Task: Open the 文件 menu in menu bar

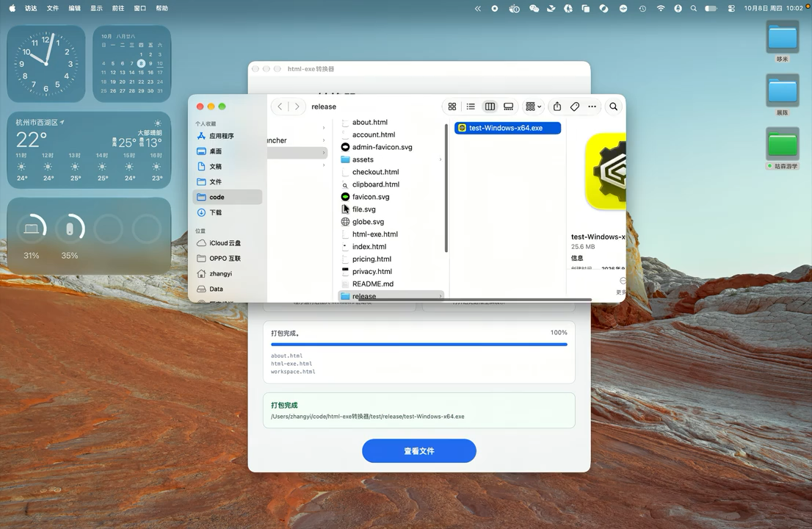Action: pos(53,8)
